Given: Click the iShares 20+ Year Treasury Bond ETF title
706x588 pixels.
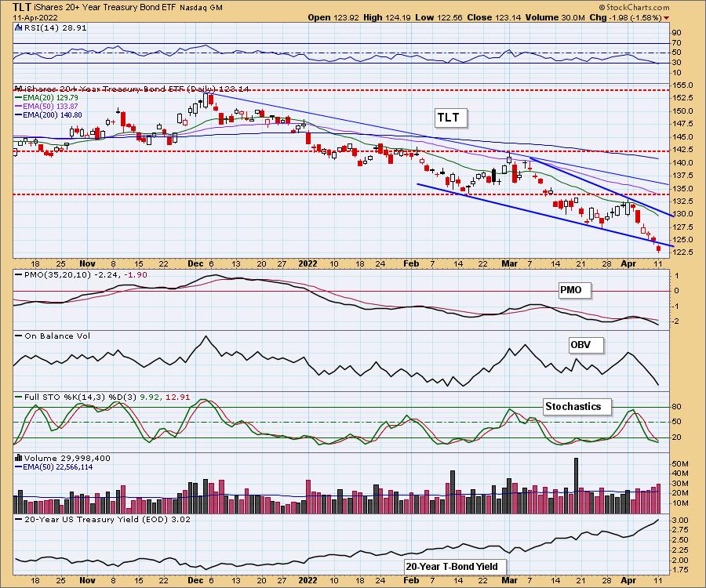Looking at the screenshot, I should (105, 8).
